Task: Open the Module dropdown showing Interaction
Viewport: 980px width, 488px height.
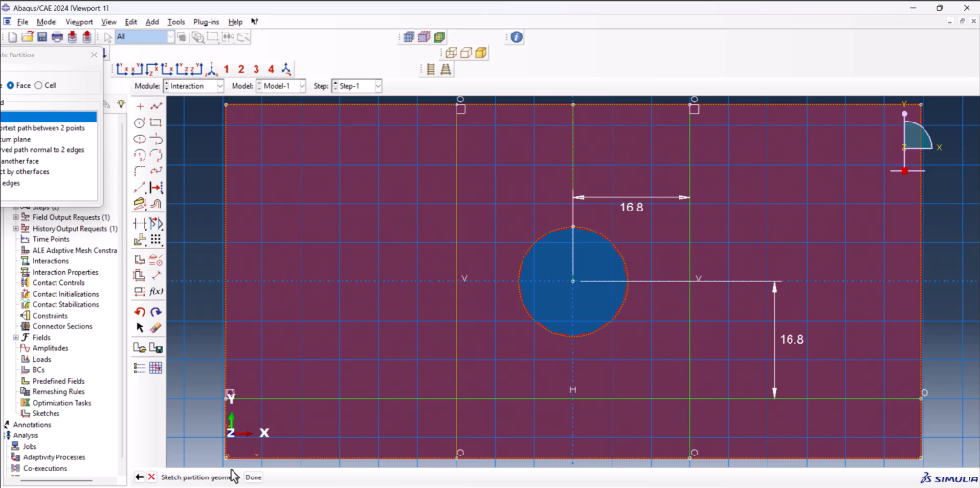Action: click(x=193, y=86)
